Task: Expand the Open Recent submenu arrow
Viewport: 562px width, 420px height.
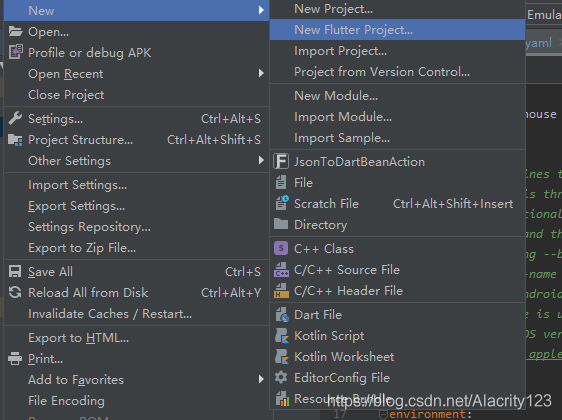Action: (x=261, y=73)
